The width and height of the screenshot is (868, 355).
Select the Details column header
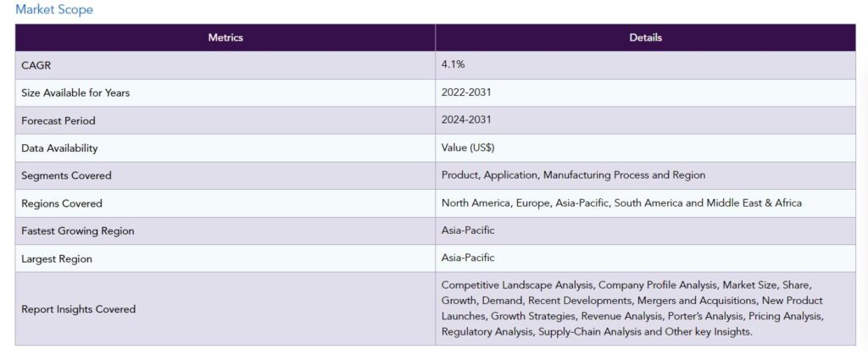(646, 38)
